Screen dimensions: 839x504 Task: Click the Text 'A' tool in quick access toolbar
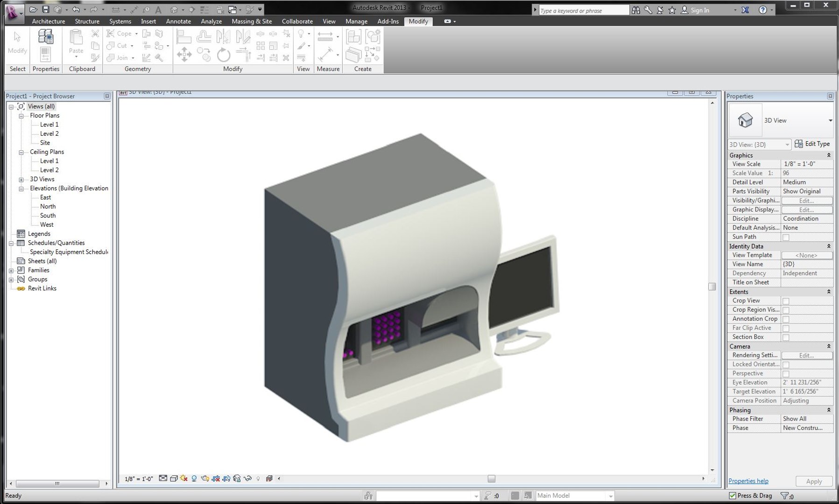point(158,10)
